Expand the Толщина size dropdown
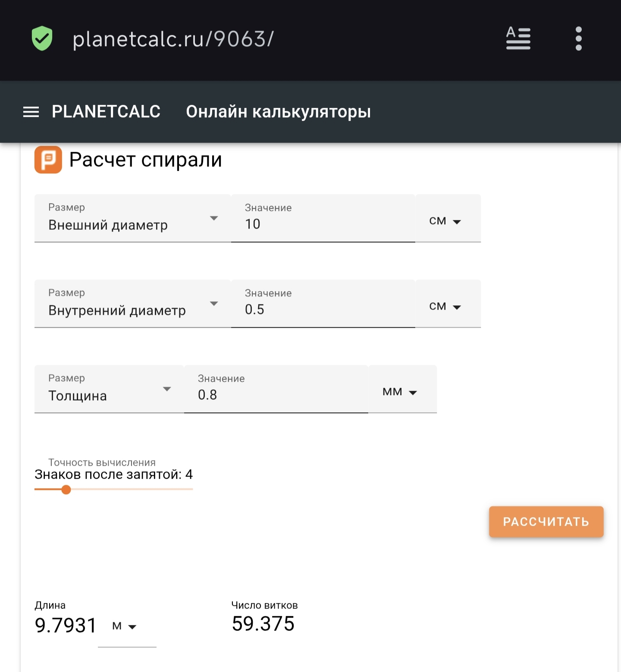 pyautogui.click(x=109, y=389)
